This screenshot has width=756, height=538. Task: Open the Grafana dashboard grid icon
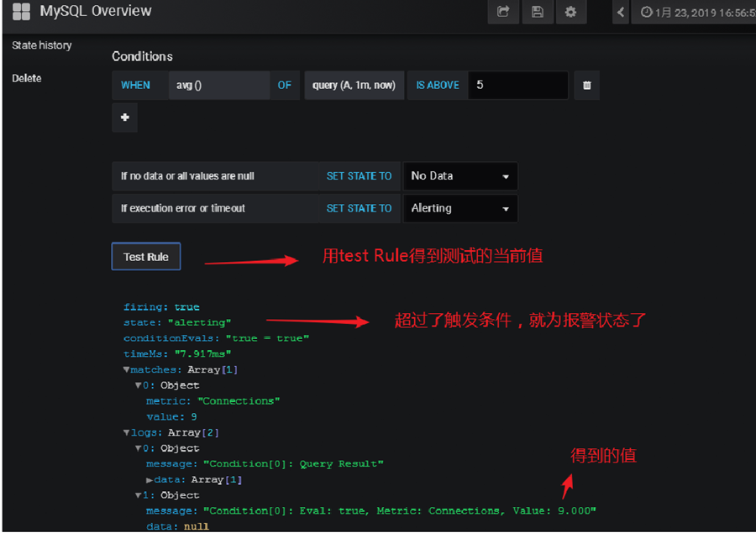(21, 12)
